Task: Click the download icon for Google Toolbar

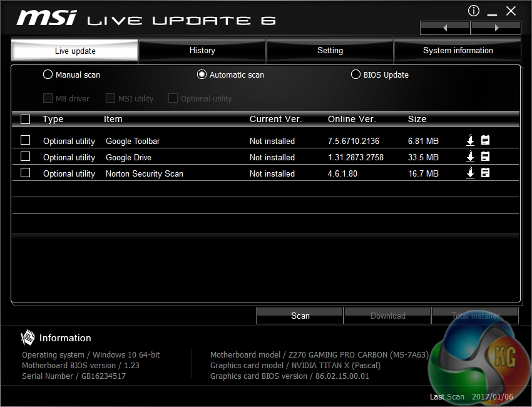Action: point(470,140)
